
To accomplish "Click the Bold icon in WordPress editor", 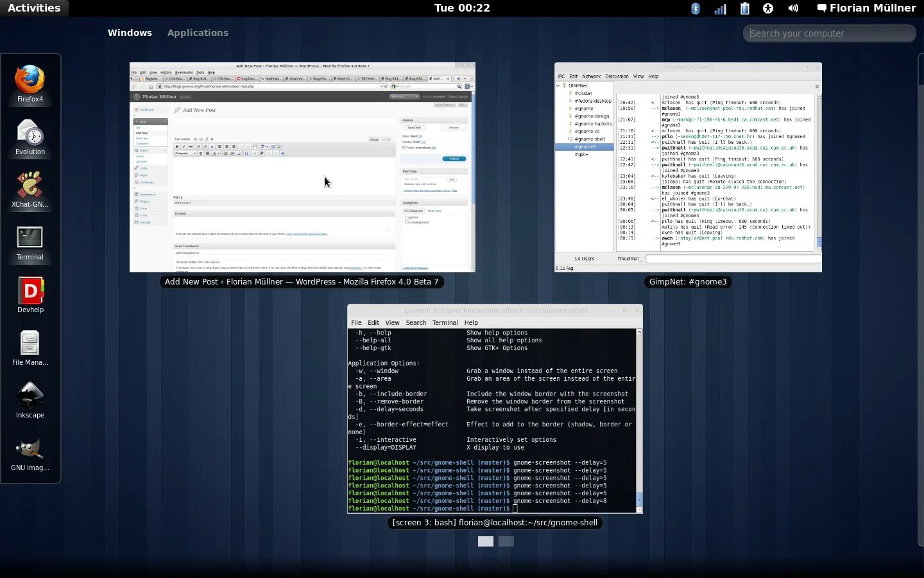I will pyautogui.click(x=177, y=146).
